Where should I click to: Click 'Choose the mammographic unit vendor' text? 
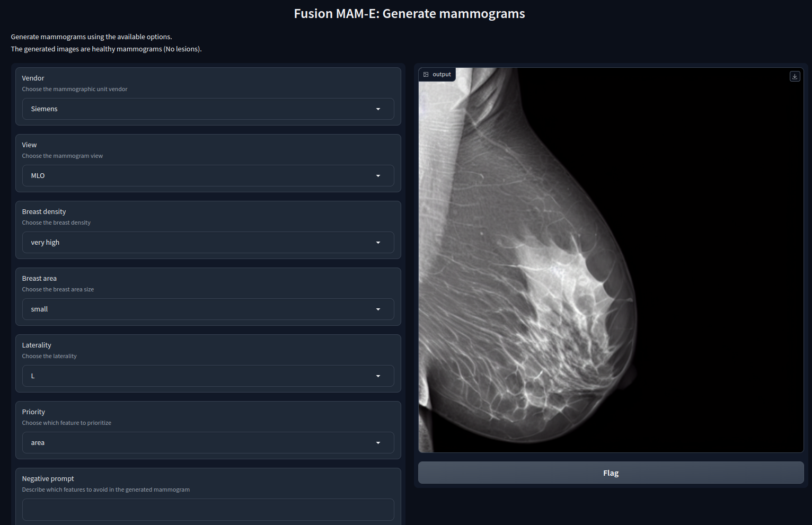click(75, 89)
